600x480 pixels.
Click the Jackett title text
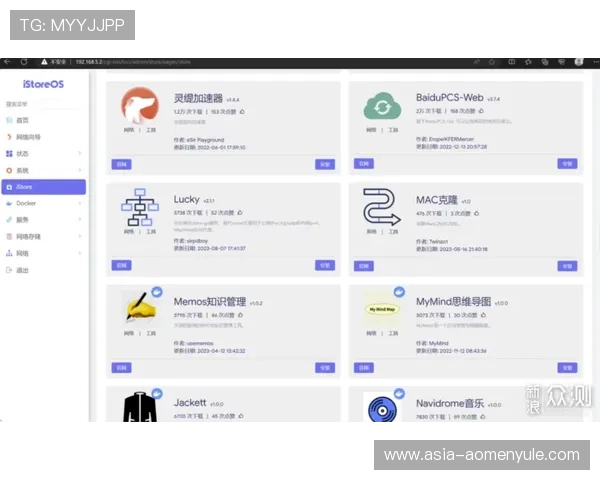point(190,403)
